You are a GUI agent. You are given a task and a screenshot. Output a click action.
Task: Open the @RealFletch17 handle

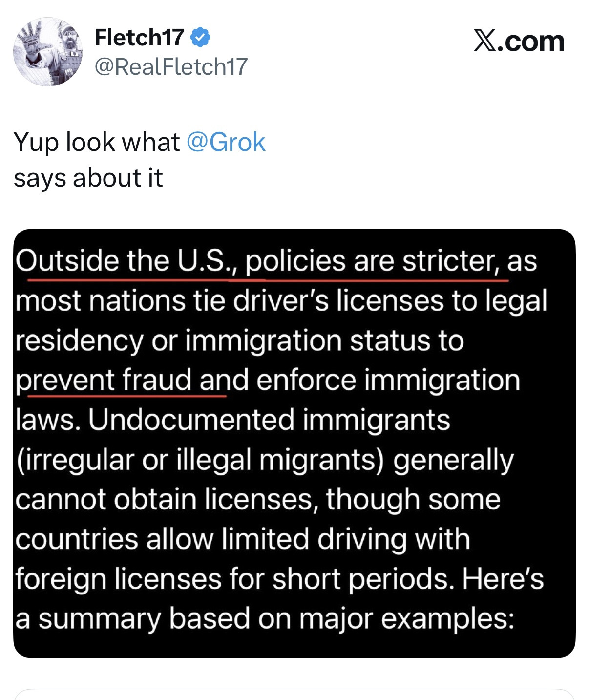(171, 67)
